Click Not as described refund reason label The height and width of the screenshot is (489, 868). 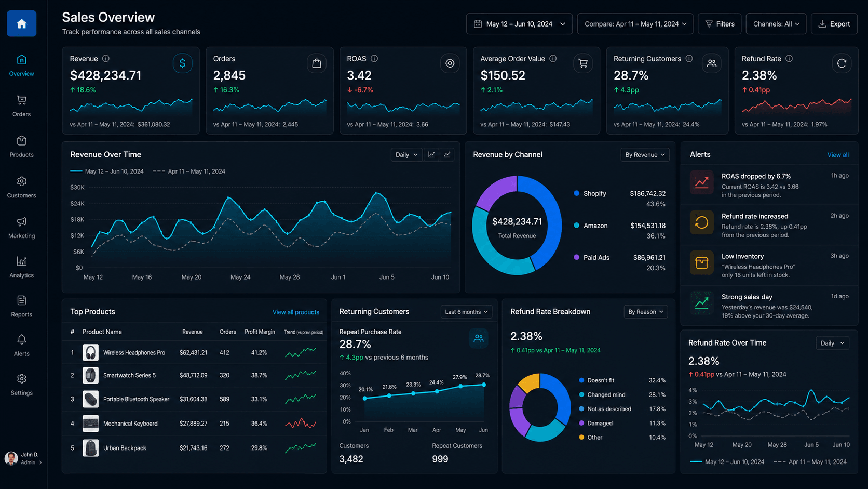coord(609,409)
